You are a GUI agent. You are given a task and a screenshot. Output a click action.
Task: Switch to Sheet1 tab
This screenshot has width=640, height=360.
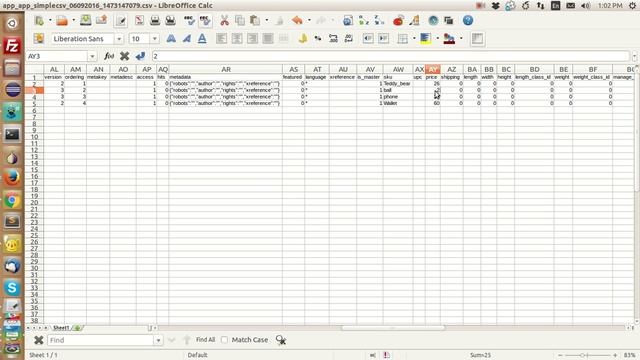61,328
